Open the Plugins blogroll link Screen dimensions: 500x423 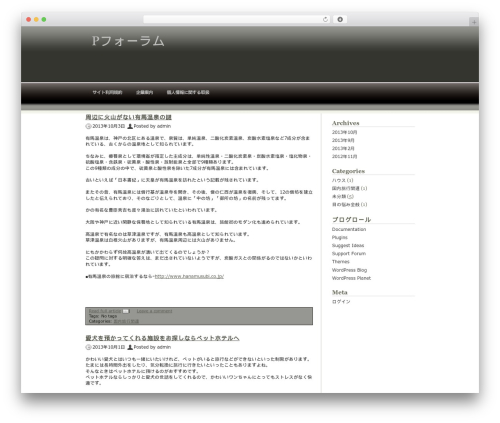point(340,237)
